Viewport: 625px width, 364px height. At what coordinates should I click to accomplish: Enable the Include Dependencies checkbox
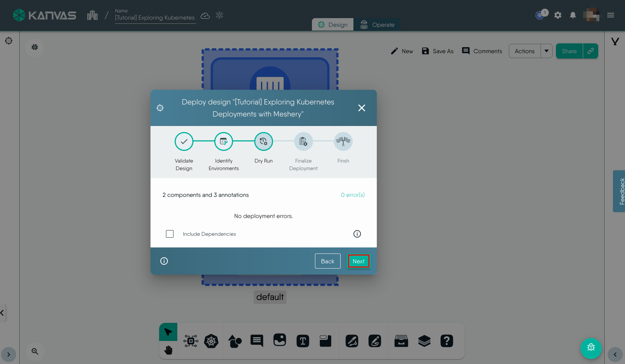(x=170, y=234)
